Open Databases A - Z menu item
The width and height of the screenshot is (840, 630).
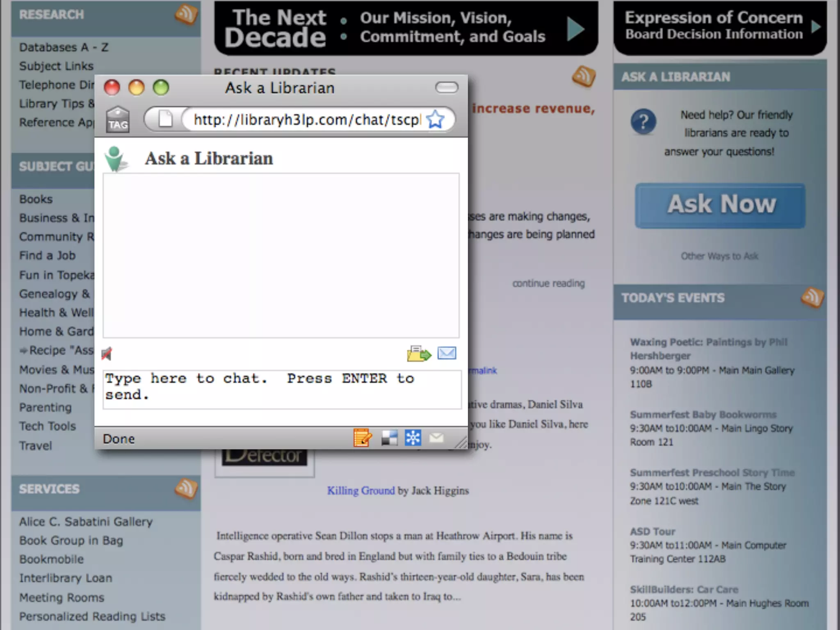64,47
